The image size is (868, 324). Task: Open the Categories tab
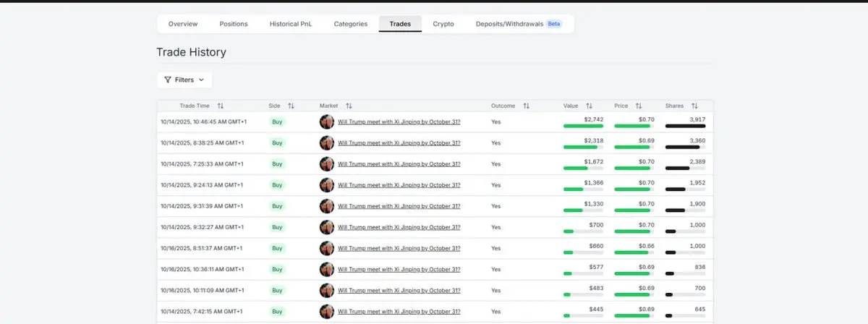[351, 24]
